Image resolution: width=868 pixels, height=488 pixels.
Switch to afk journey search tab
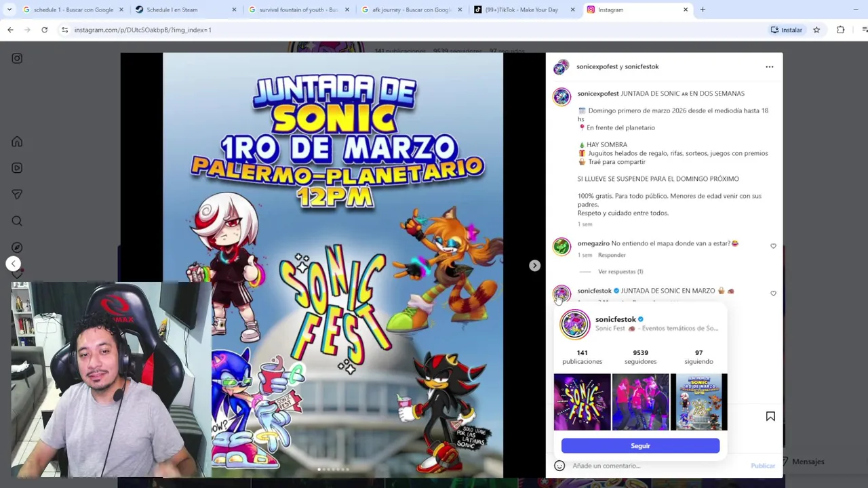pyautogui.click(x=412, y=9)
